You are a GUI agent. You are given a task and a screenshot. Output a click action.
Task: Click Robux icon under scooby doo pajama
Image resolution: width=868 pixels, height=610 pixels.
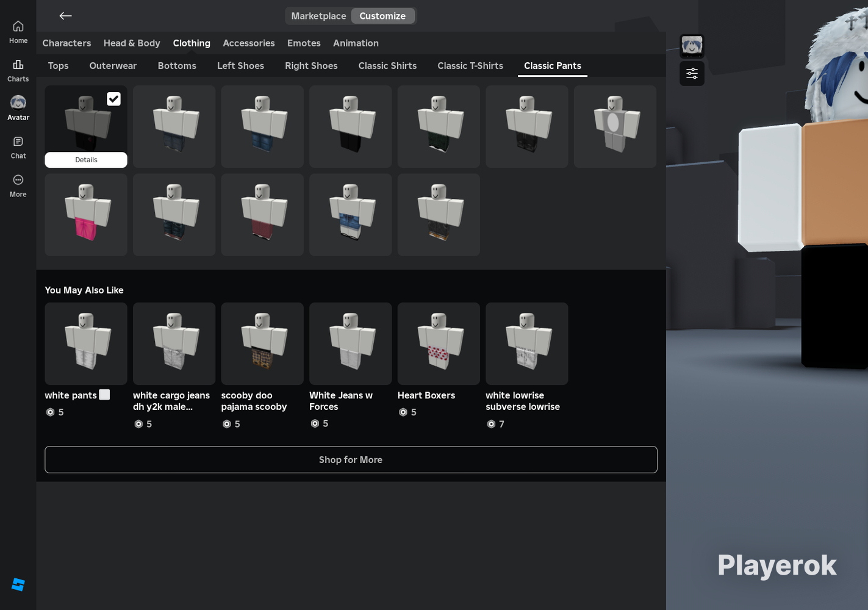tap(226, 424)
